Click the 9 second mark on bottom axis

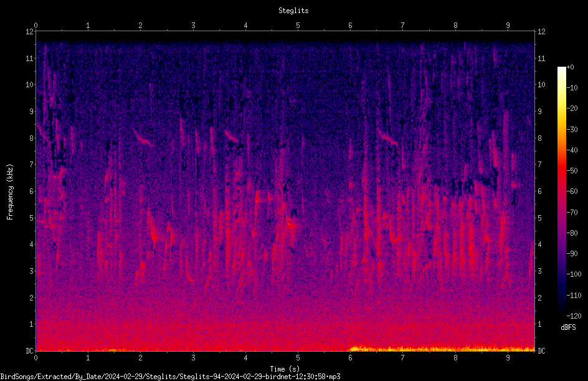click(508, 358)
